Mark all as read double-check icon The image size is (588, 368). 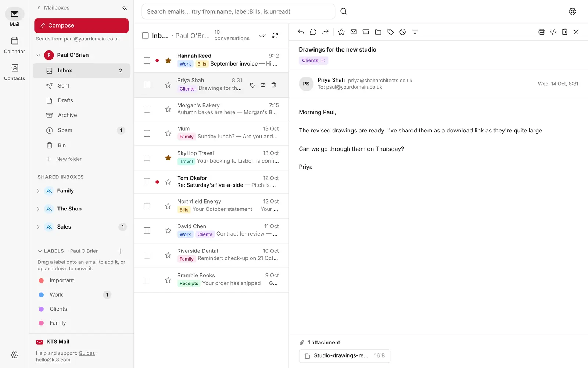(263, 36)
